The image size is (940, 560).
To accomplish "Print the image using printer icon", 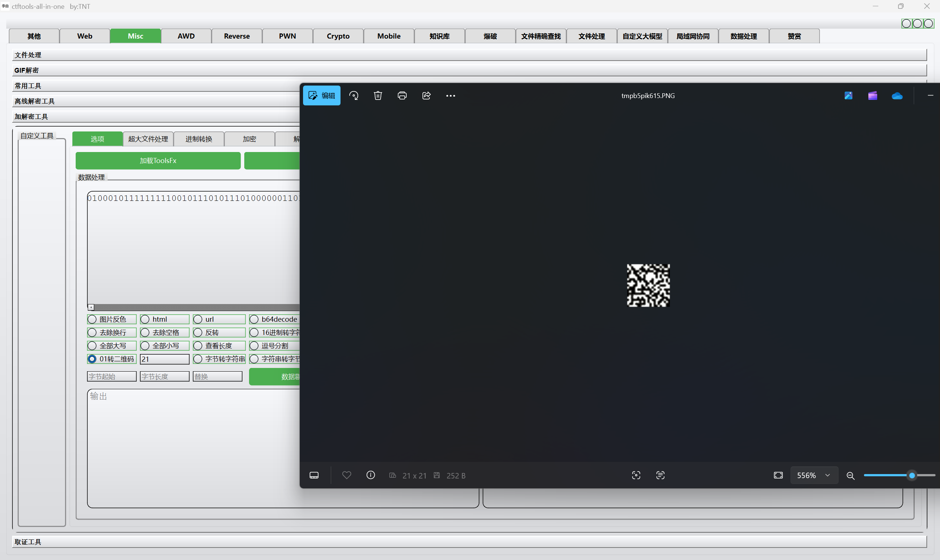I will [402, 95].
